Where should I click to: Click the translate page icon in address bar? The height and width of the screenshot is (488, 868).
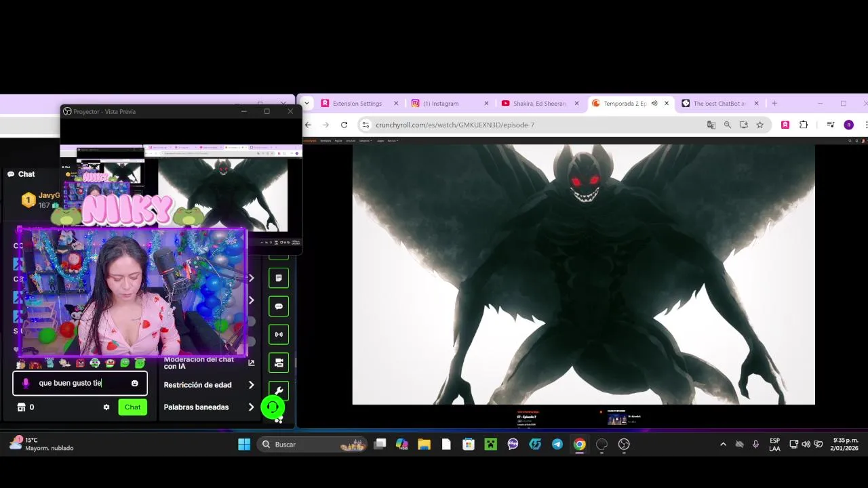(x=711, y=125)
